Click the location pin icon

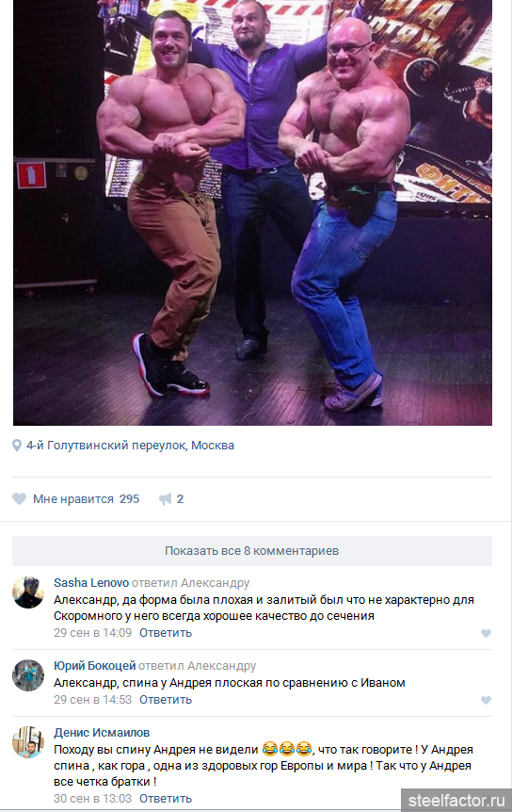tap(17, 446)
